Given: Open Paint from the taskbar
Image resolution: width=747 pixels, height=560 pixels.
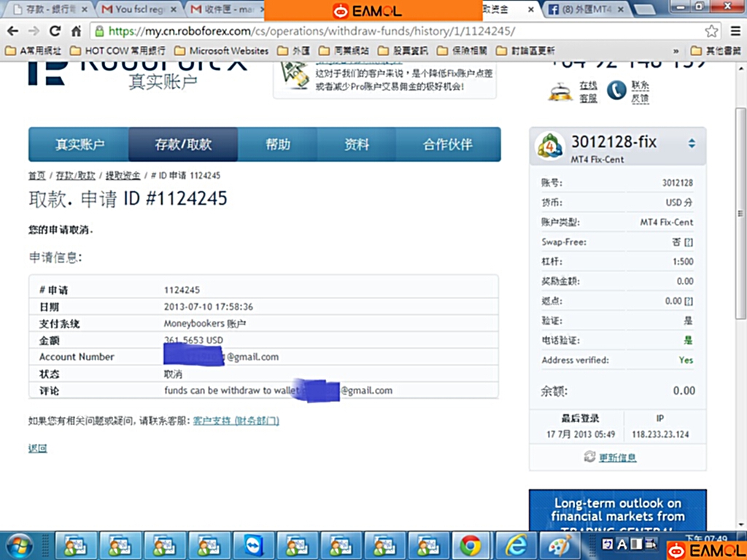Looking at the screenshot, I should click(561, 545).
